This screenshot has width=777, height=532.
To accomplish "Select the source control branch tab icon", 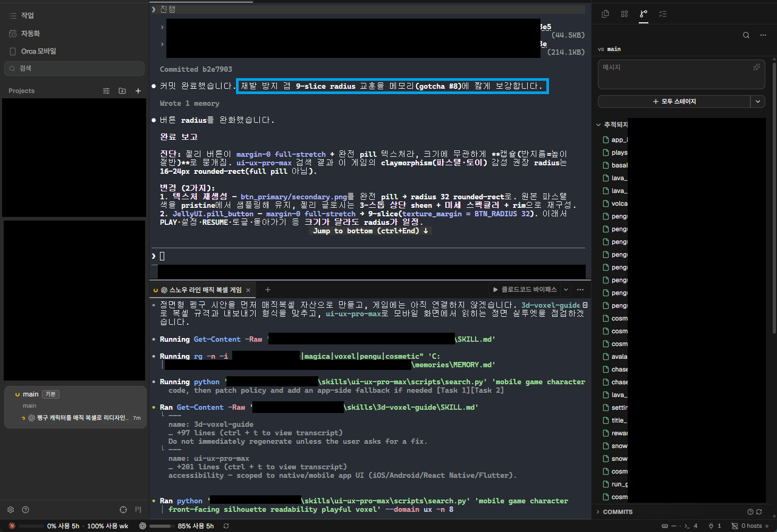I will pos(644,14).
